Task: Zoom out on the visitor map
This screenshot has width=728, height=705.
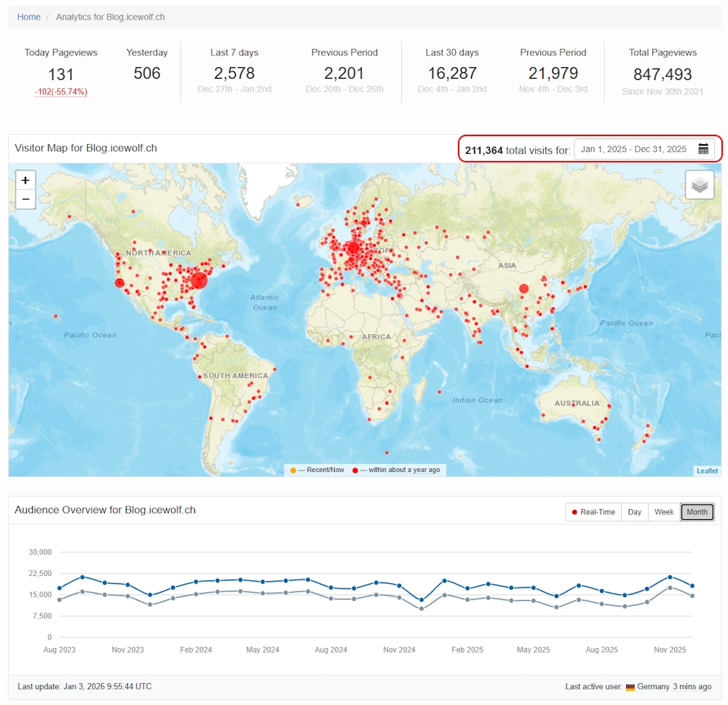Action: 25,199
